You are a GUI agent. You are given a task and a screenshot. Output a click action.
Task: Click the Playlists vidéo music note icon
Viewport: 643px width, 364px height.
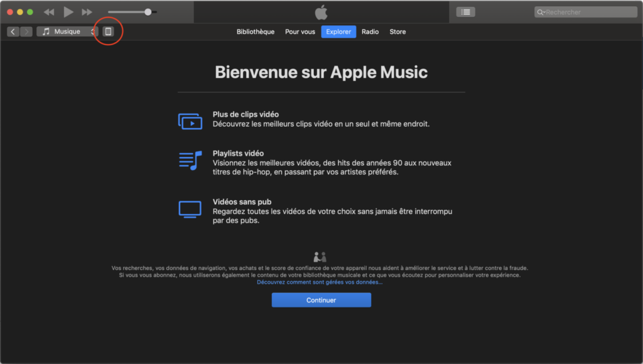click(x=190, y=161)
